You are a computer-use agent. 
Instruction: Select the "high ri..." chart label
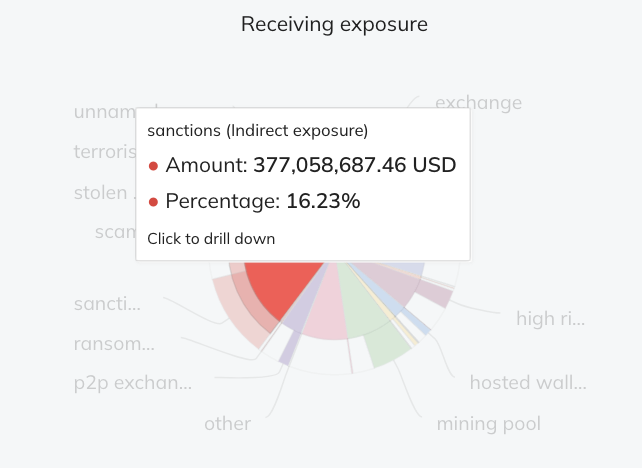point(550,319)
